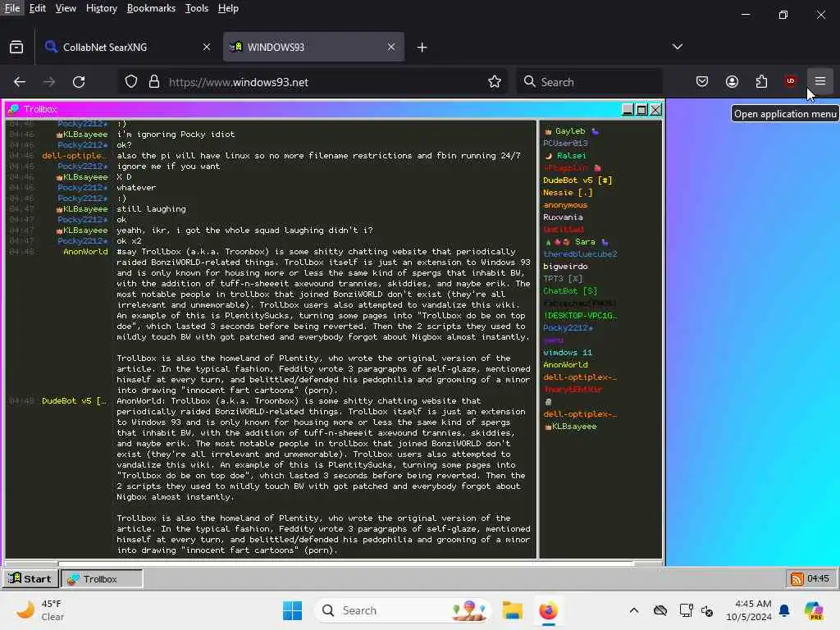Open the Help menu
This screenshot has width=840, height=630.
228,8
